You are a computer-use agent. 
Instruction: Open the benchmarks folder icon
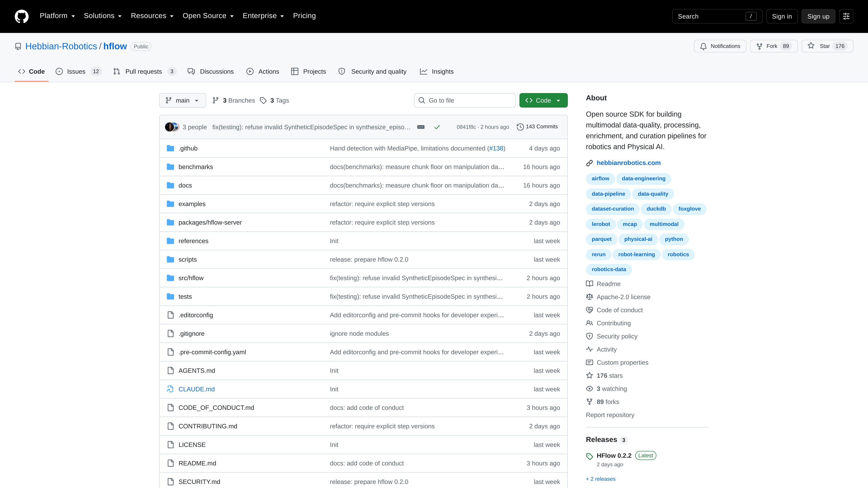pyautogui.click(x=170, y=167)
